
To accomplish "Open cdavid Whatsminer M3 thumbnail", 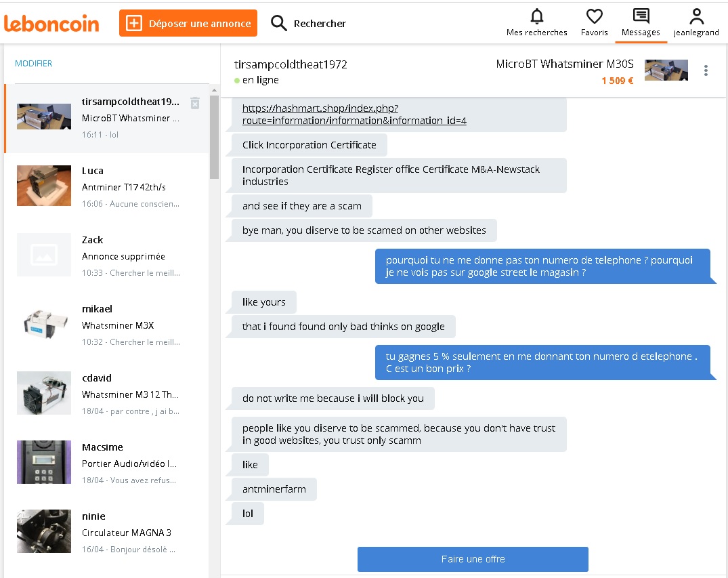I will tap(44, 393).
